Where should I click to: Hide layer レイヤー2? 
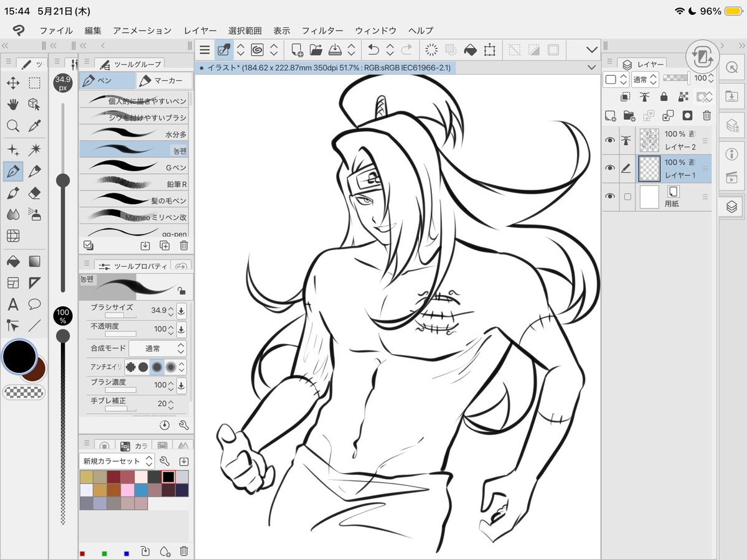tap(610, 141)
